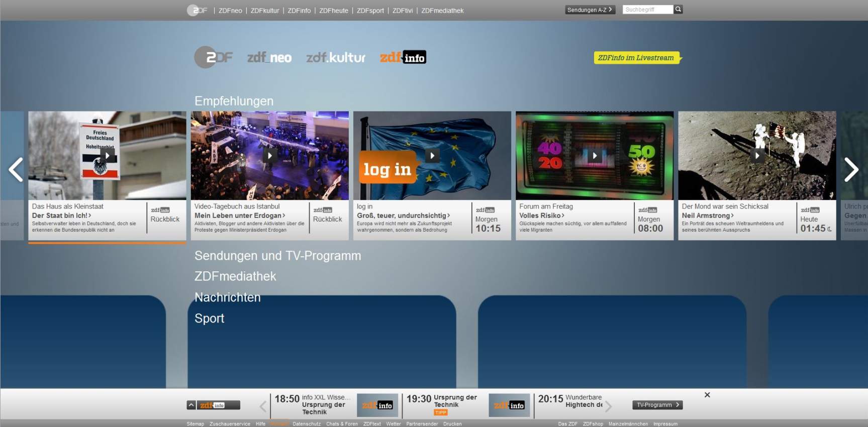Open the TV-Programm button

click(x=657, y=405)
